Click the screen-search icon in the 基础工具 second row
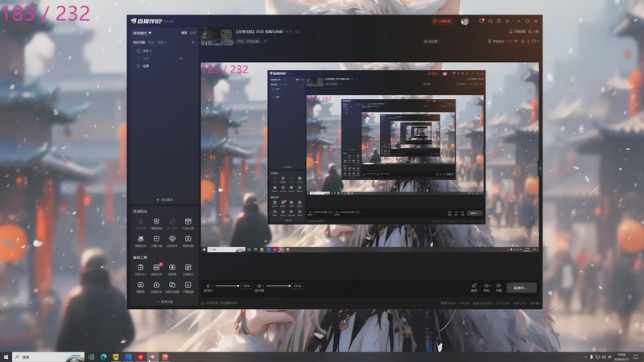 click(x=140, y=285)
